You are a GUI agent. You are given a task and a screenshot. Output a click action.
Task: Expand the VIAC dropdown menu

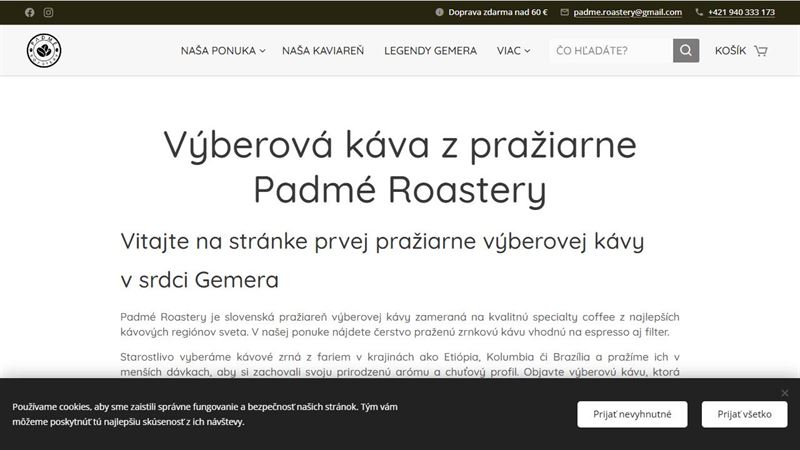point(513,51)
